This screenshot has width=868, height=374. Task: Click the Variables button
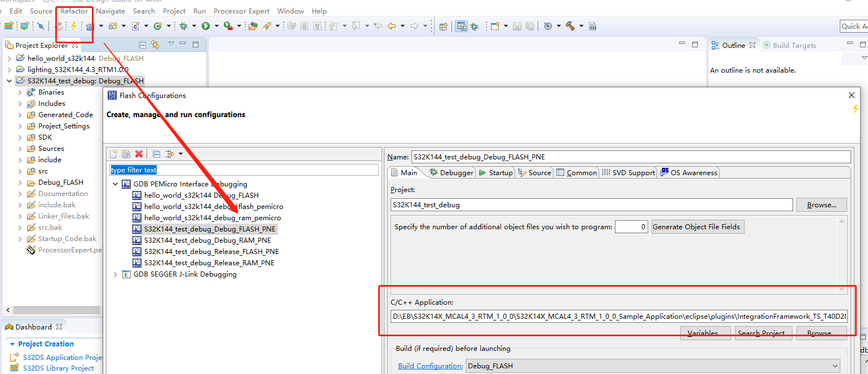(706, 333)
